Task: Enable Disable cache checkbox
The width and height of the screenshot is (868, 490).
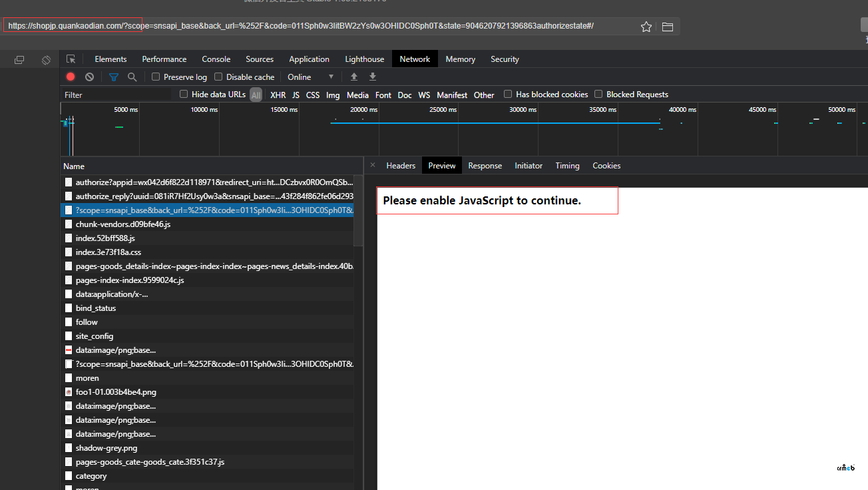Action: click(218, 77)
